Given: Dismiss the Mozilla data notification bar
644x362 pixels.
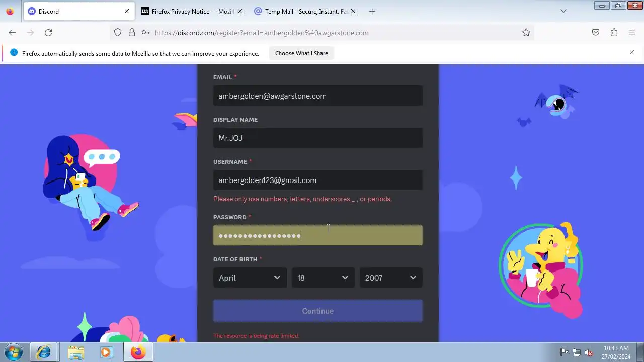Looking at the screenshot, I should [x=632, y=52].
